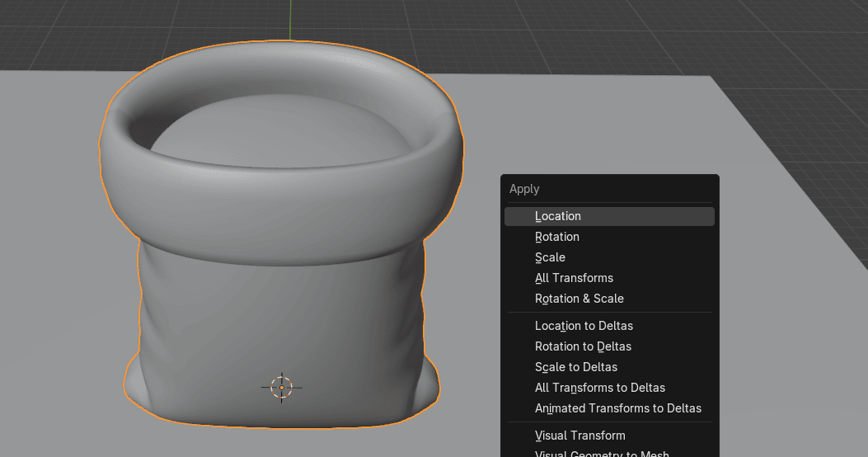Viewport: 868px width, 457px height.
Task: Apply All Transforms to the object
Action: 574,278
